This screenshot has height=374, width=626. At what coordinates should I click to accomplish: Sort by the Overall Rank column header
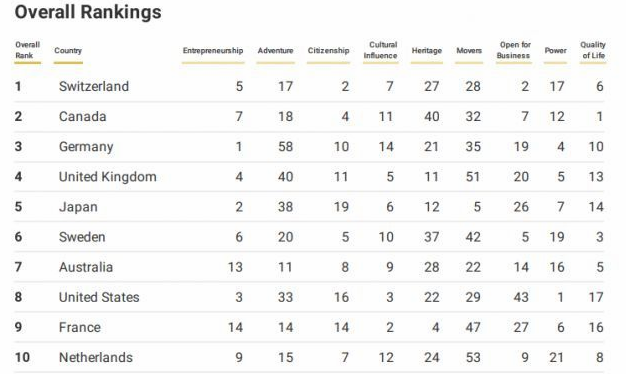pyautogui.click(x=27, y=50)
